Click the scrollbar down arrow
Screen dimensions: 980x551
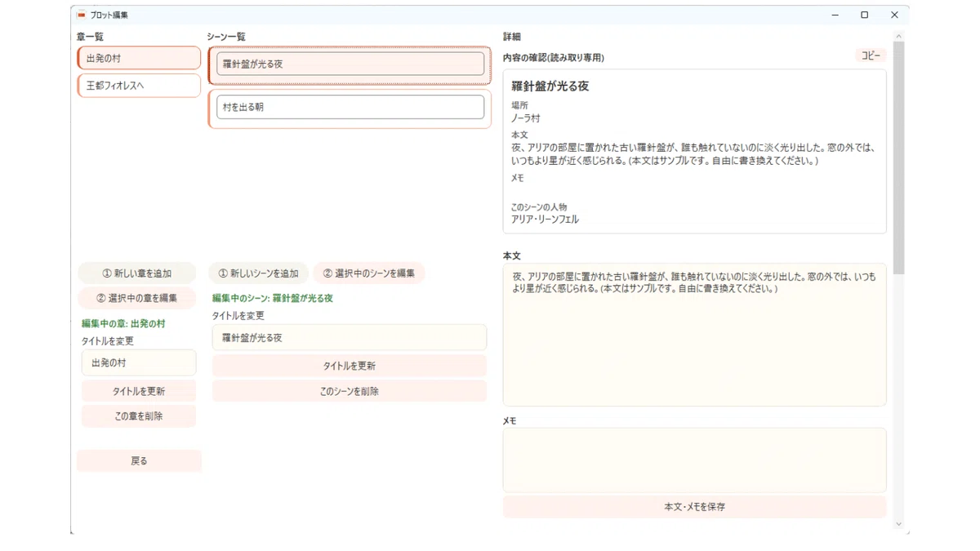pos(898,524)
